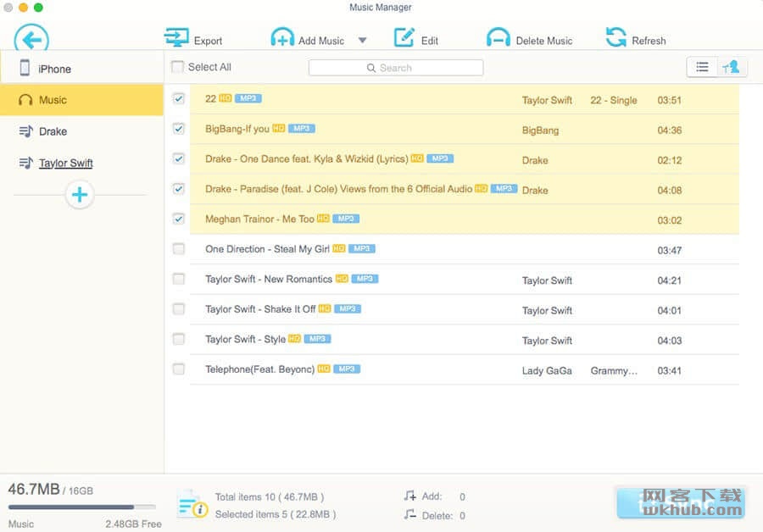Click song title "Drake - One Dance feat. Kyla & Wizkid (Lyrics)"

point(307,159)
